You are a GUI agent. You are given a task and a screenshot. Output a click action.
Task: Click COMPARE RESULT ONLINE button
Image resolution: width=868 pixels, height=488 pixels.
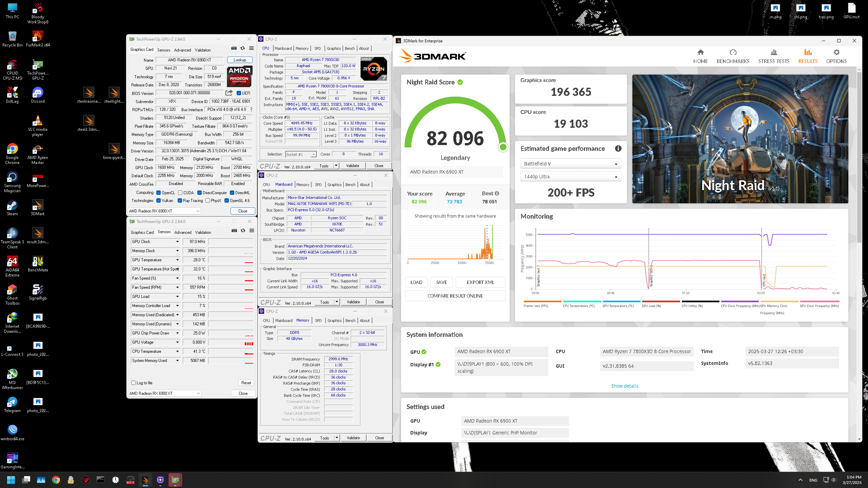pos(455,296)
